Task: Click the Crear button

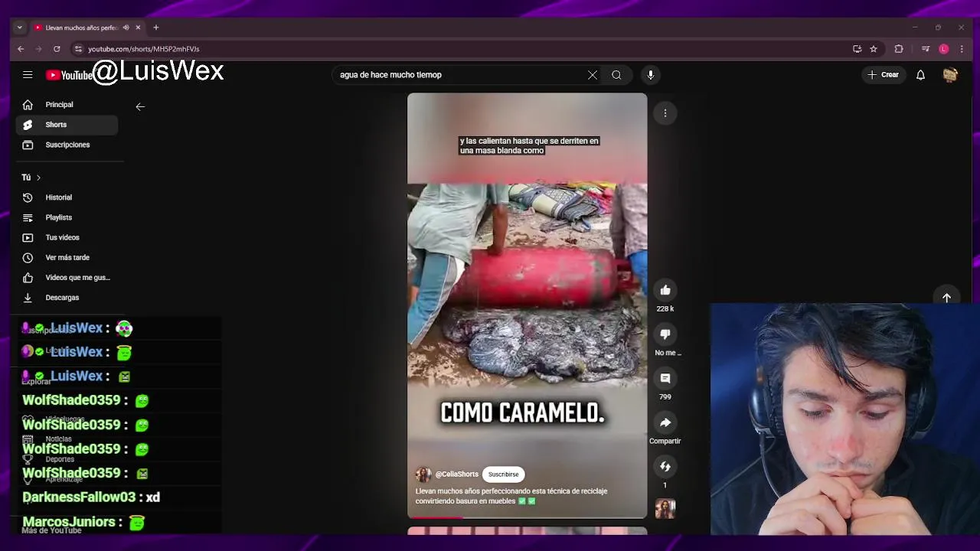Action: point(882,75)
